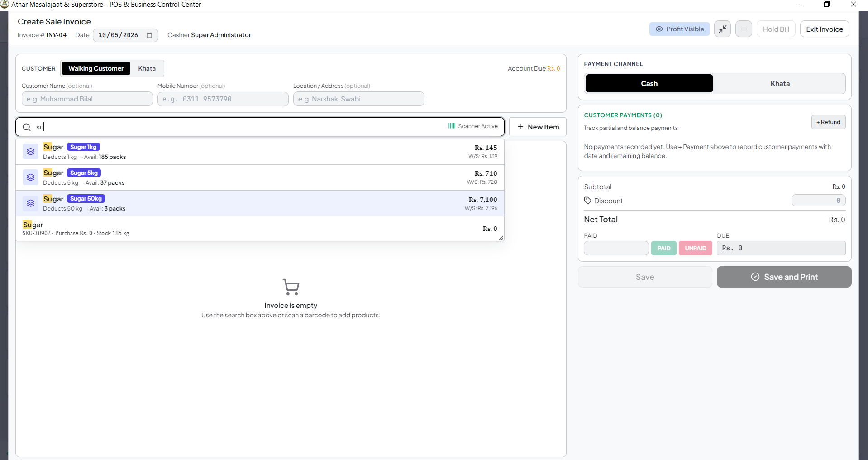Click W/S: Rs. 7,196 wholesale price
868x460 pixels.
(481, 208)
